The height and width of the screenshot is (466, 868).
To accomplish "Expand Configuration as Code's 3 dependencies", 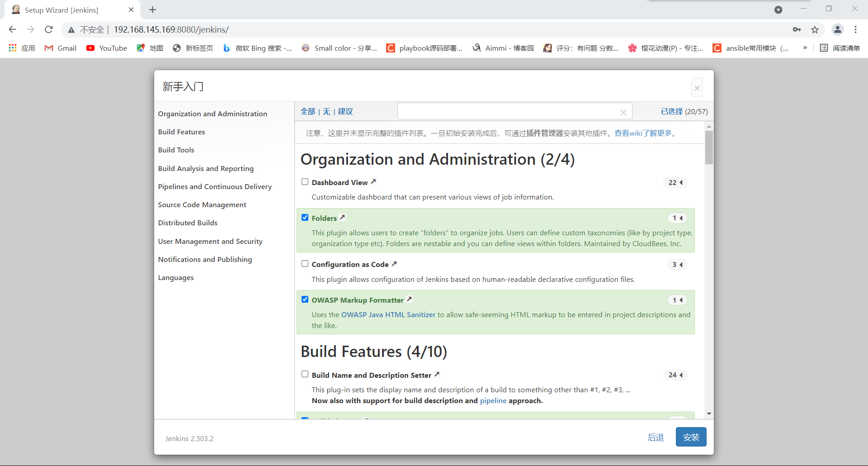I will pyautogui.click(x=677, y=265).
